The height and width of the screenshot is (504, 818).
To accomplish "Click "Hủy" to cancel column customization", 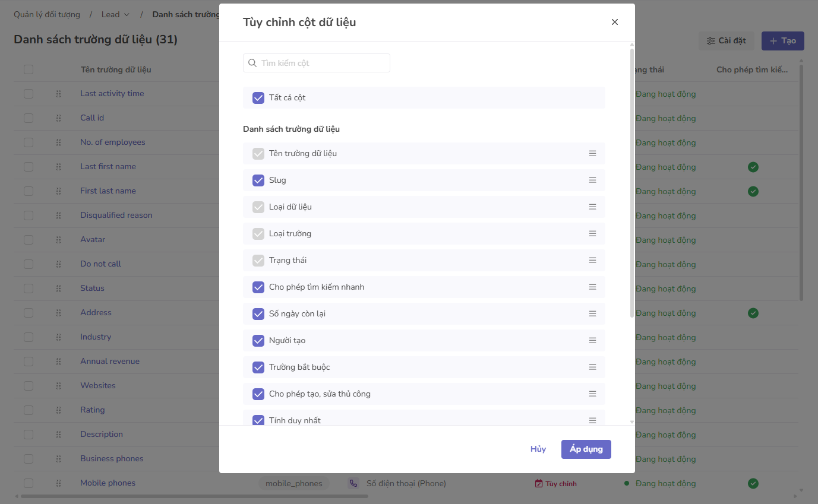I will (538, 449).
